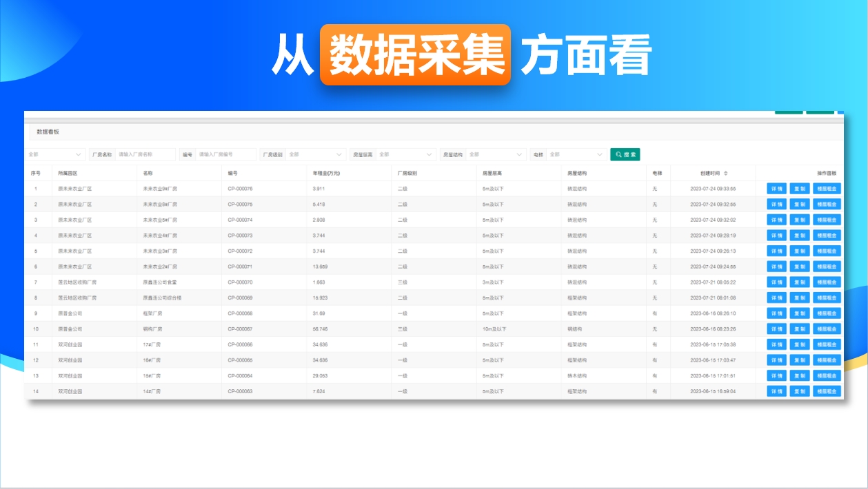868x489 pixels.
Task: Open 详情 for row CP-000069
Action: coord(777,298)
